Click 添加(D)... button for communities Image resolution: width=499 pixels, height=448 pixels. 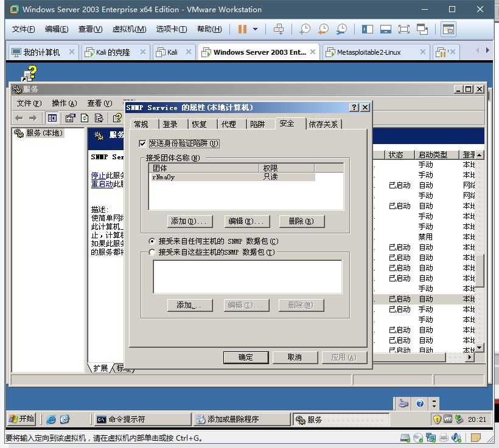point(190,221)
